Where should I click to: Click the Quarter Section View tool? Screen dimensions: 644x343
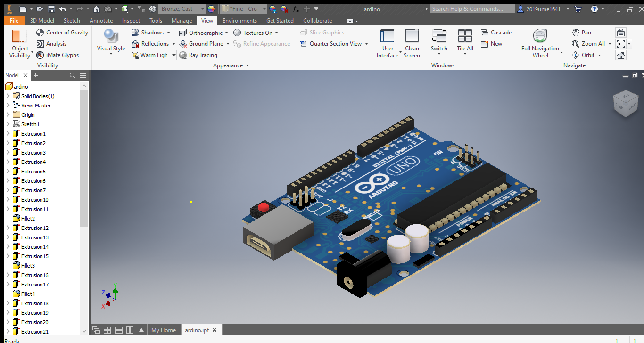coord(331,44)
